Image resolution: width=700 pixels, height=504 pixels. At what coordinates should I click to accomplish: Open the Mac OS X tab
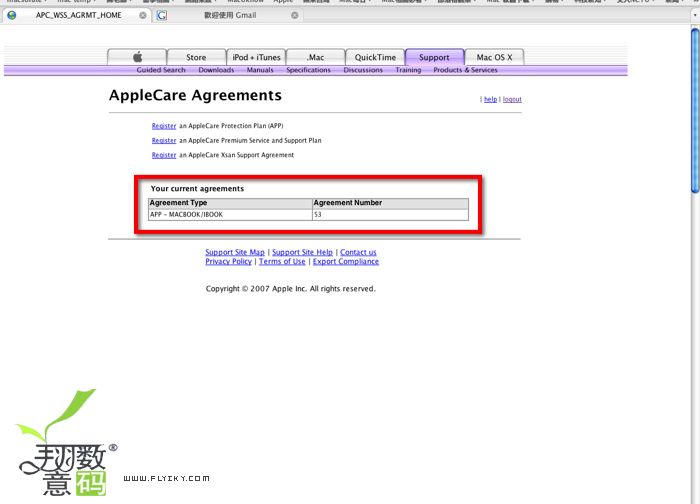pyautogui.click(x=494, y=57)
